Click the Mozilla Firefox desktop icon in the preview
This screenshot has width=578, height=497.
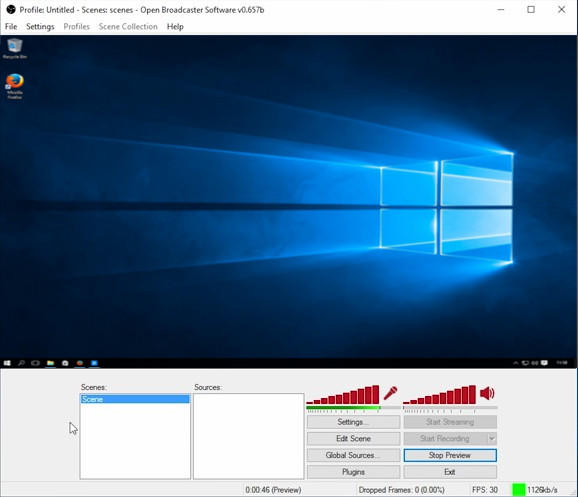pos(15,86)
